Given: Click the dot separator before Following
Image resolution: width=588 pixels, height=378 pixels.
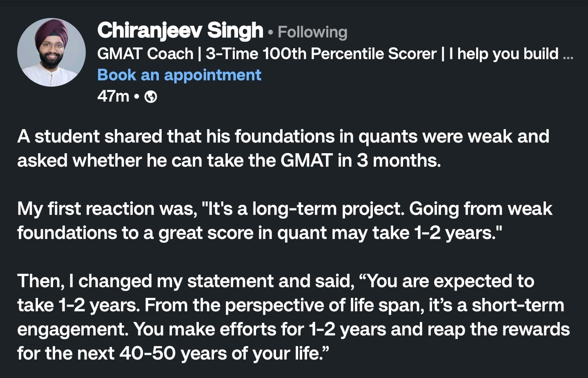Looking at the screenshot, I should pos(270,32).
